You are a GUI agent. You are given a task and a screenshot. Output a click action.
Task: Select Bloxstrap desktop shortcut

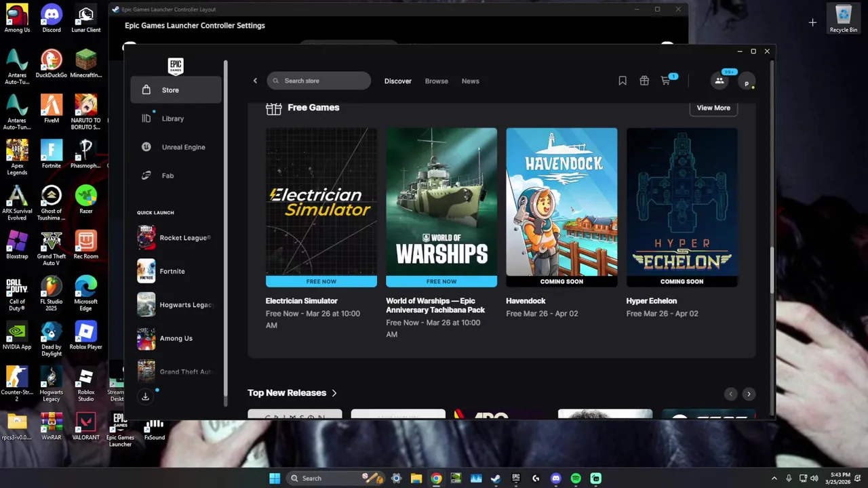(x=17, y=245)
